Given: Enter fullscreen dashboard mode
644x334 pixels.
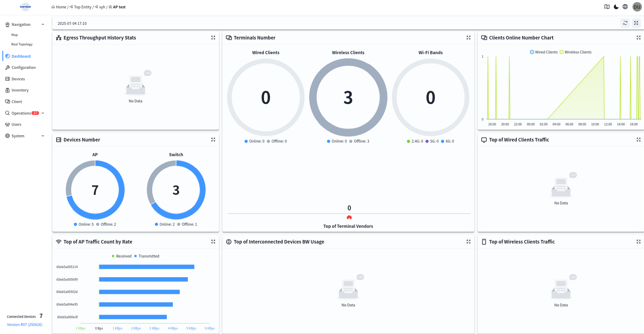Looking at the screenshot, I should 636,23.
